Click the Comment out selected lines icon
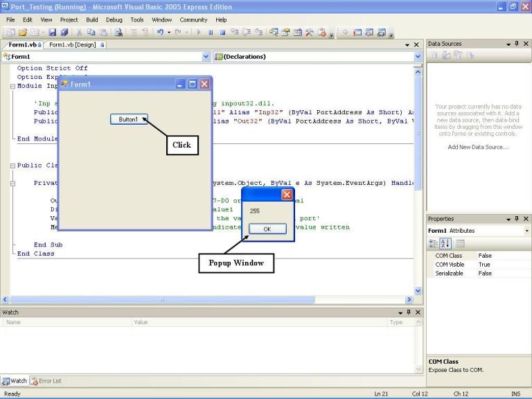 coord(134,33)
